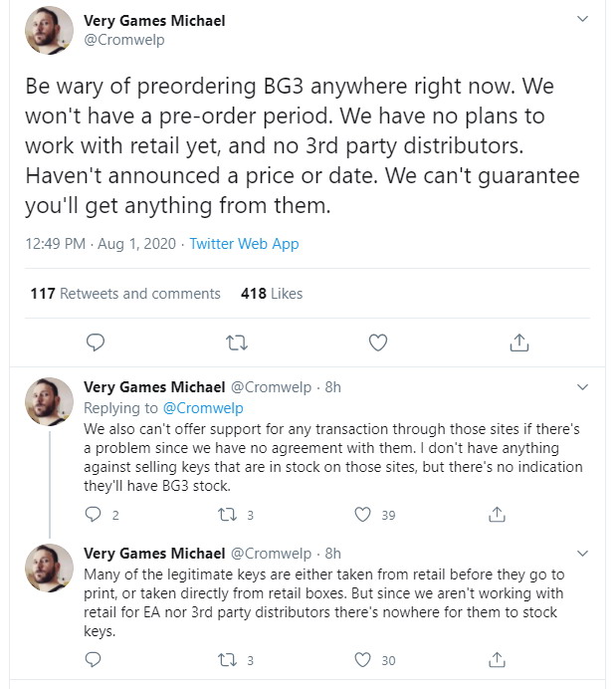Expand options chevron on transaction support reply
Image resolution: width=616 pixels, height=689 pixels.
582,387
